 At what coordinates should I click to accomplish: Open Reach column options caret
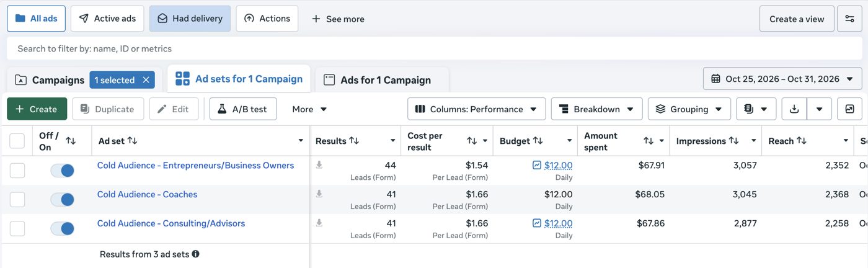[x=845, y=141]
